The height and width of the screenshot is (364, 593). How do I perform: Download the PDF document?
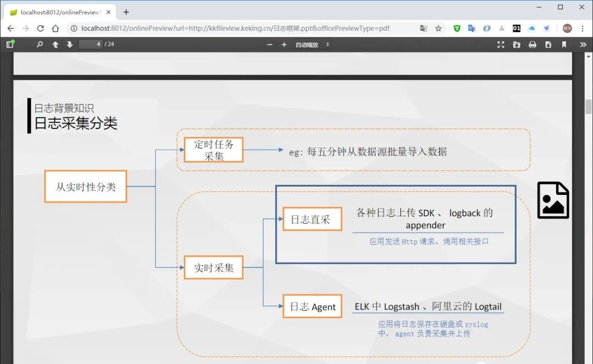[x=548, y=44]
